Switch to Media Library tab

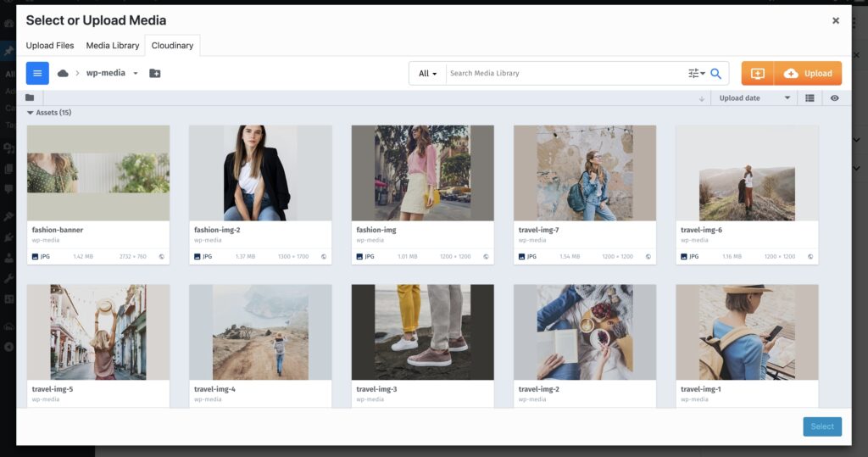[x=113, y=46]
